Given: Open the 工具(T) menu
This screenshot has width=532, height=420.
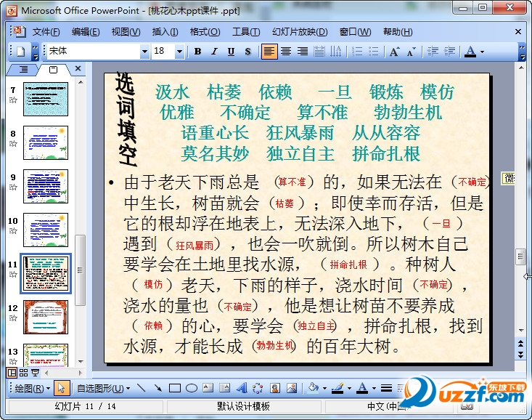Looking at the screenshot, I should pos(246,32).
